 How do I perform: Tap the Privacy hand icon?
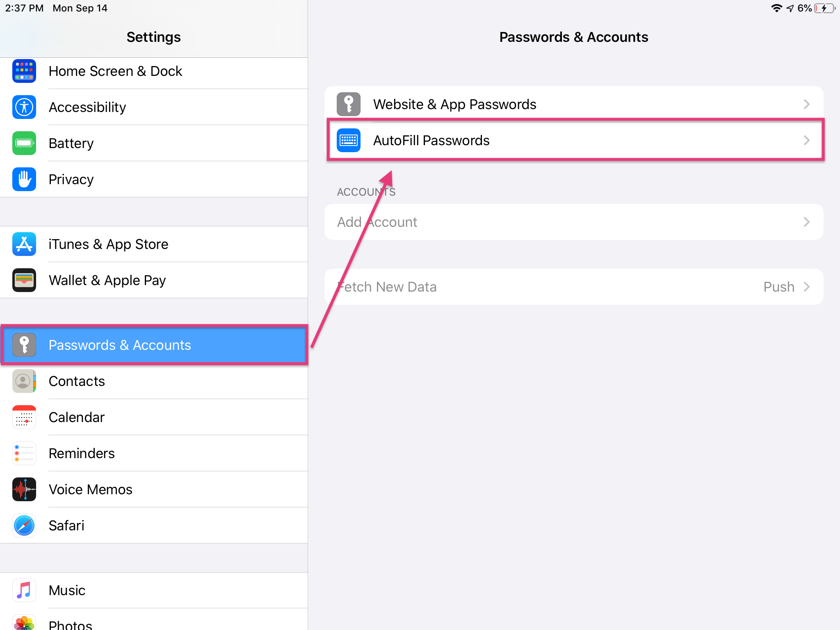pos(24,179)
